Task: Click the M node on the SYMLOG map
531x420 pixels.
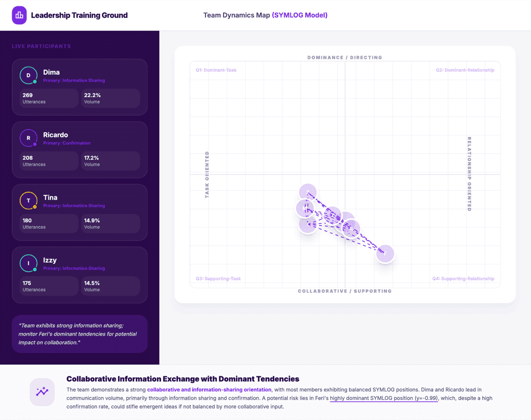Action: click(x=305, y=208)
